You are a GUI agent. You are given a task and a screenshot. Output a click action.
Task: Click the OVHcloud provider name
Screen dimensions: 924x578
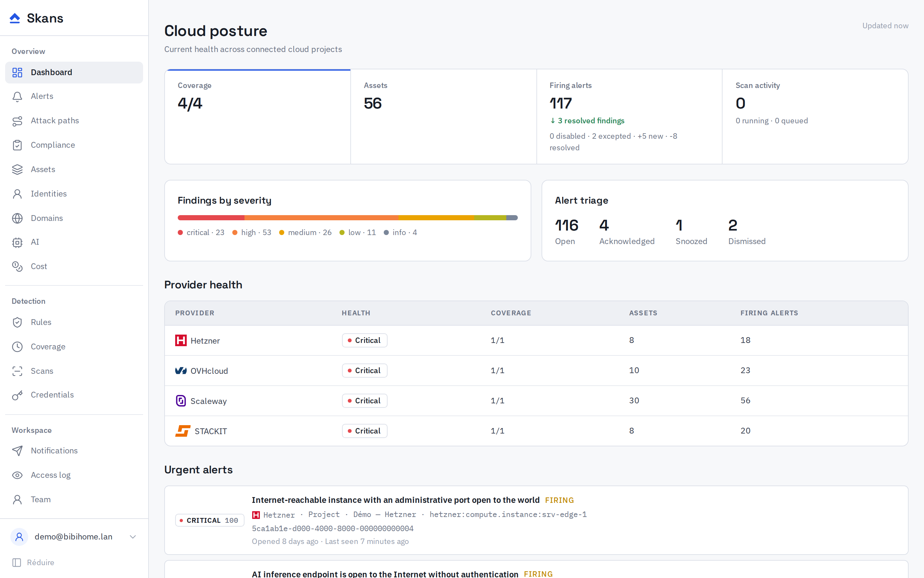pos(209,371)
